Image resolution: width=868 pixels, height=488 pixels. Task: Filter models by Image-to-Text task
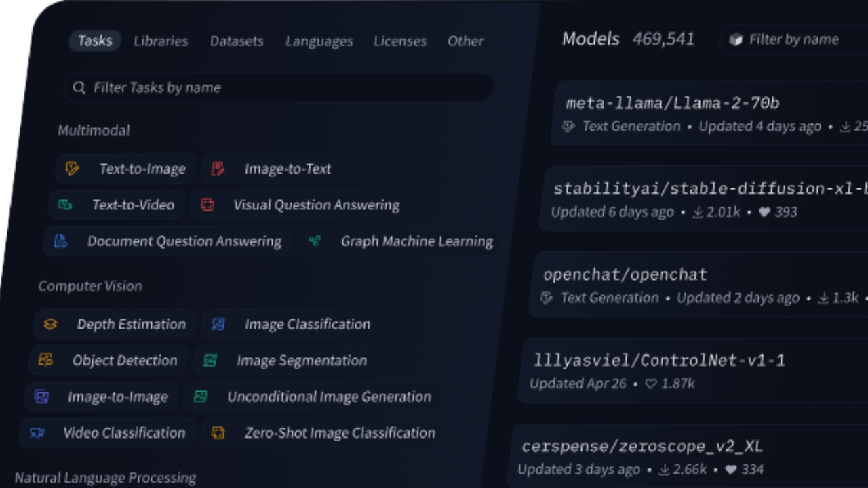tap(271, 169)
